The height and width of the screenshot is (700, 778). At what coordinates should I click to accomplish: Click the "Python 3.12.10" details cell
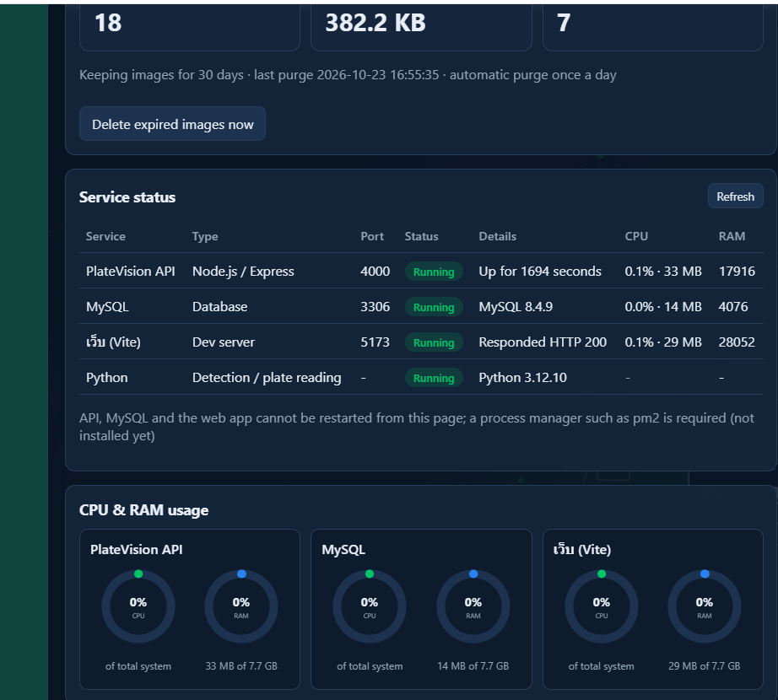522,378
